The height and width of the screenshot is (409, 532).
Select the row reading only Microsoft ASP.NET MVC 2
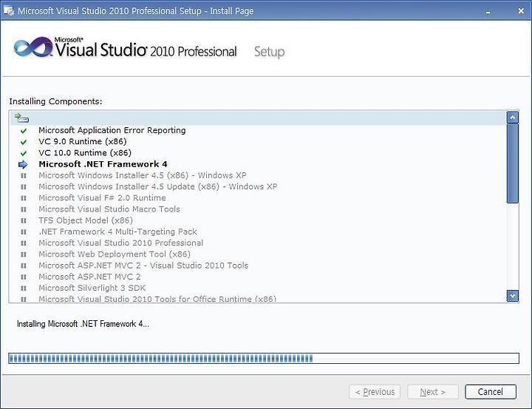pyautogui.click(x=89, y=277)
